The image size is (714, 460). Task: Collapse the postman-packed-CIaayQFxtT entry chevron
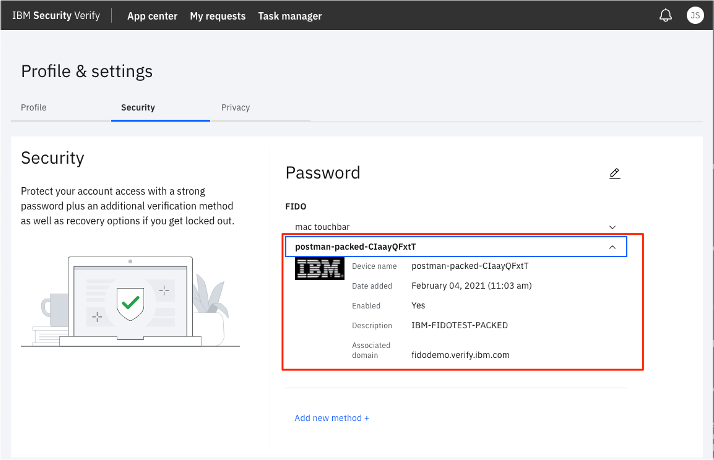point(612,247)
